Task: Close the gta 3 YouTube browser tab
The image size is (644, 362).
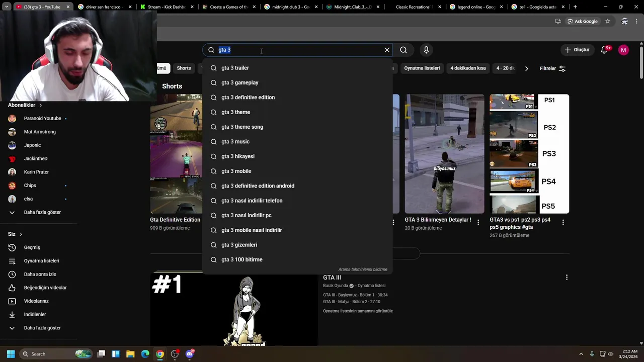Action: pyautogui.click(x=68, y=7)
